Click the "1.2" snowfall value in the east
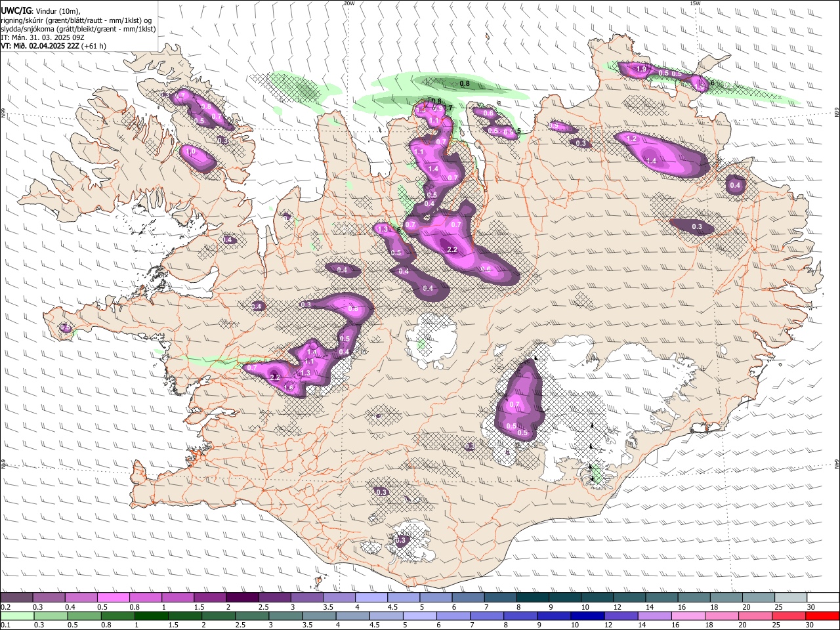Screen dimensions: 840x630 point(633,139)
